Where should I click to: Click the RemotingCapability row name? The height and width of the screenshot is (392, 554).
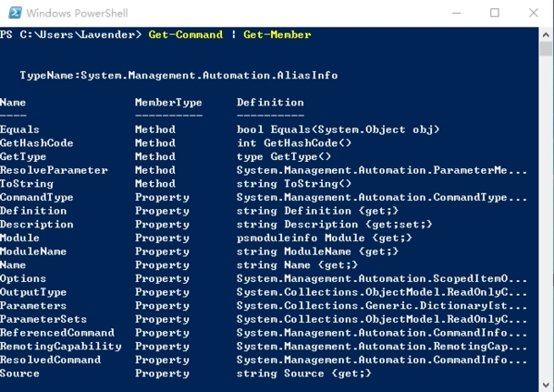click(60, 346)
